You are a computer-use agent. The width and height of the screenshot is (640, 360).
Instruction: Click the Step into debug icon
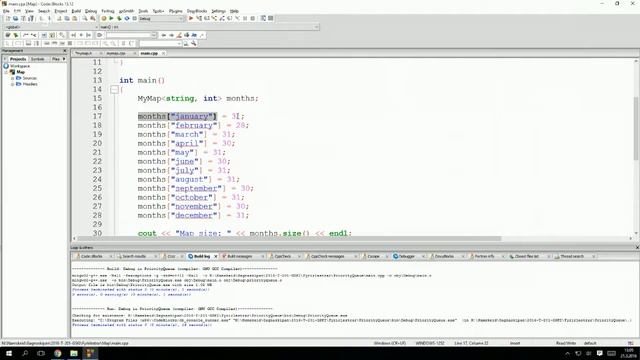[x=214, y=18]
